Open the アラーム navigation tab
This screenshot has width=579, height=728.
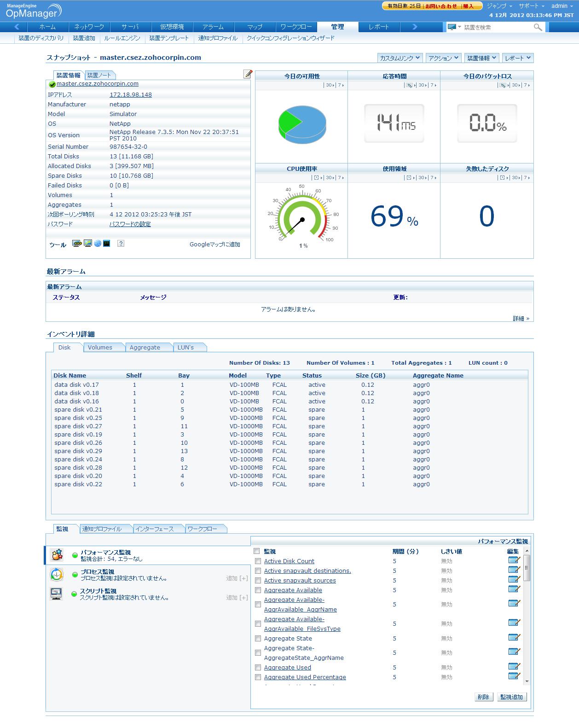pyautogui.click(x=213, y=27)
